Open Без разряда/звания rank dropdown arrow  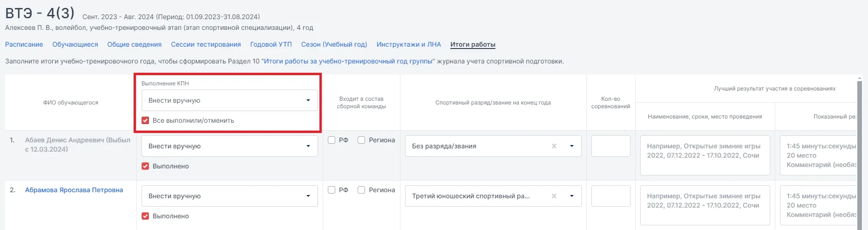pyautogui.click(x=572, y=146)
